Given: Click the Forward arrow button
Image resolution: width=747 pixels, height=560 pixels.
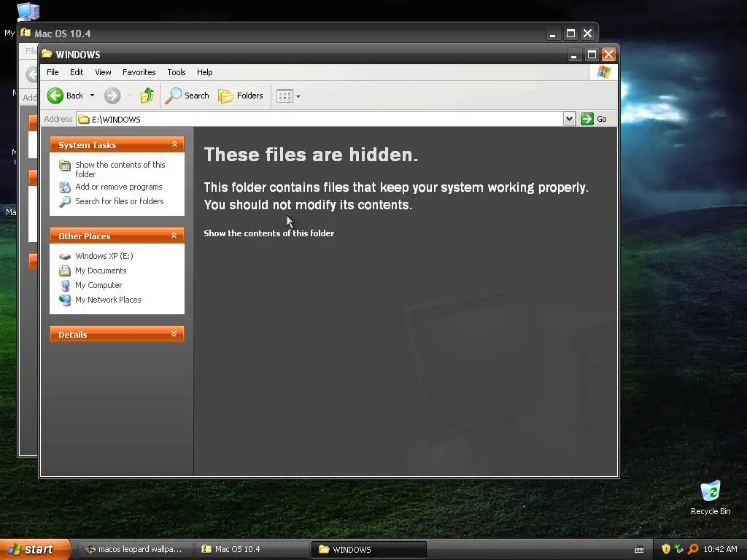Looking at the screenshot, I should pyautogui.click(x=112, y=96).
